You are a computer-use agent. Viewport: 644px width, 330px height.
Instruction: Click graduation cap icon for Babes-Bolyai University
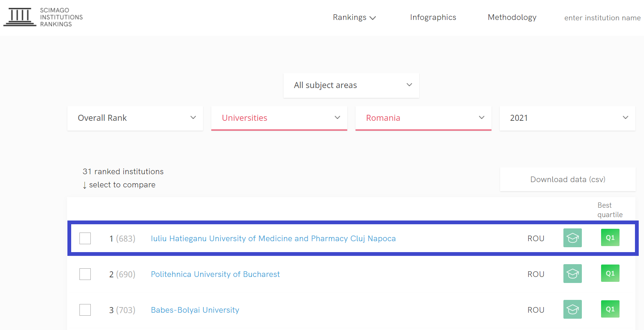point(572,309)
